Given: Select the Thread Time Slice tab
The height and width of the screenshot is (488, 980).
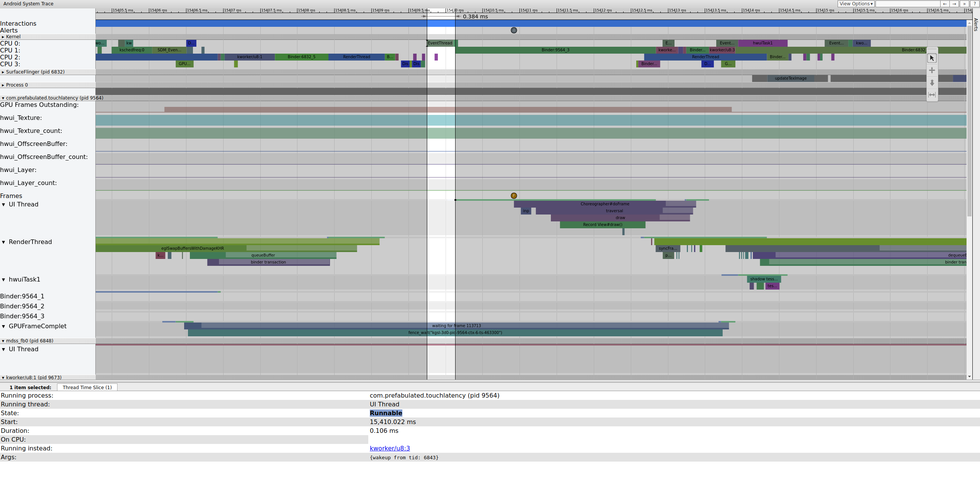Looking at the screenshot, I should click(87, 387).
